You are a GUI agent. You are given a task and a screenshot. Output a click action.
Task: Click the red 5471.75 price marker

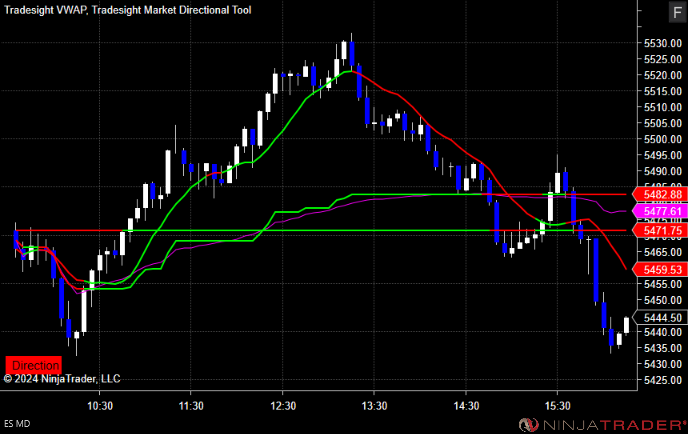[x=659, y=230]
